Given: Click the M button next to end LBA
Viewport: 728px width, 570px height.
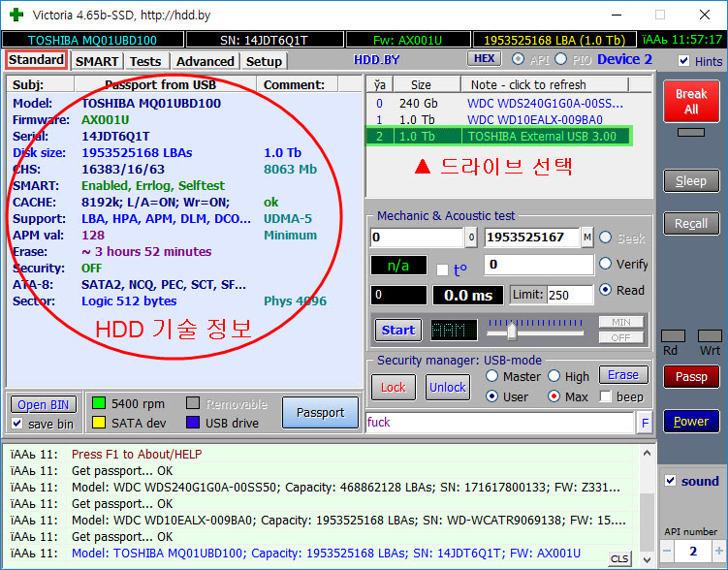Looking at the screenshot, I should tap(587, 237).
